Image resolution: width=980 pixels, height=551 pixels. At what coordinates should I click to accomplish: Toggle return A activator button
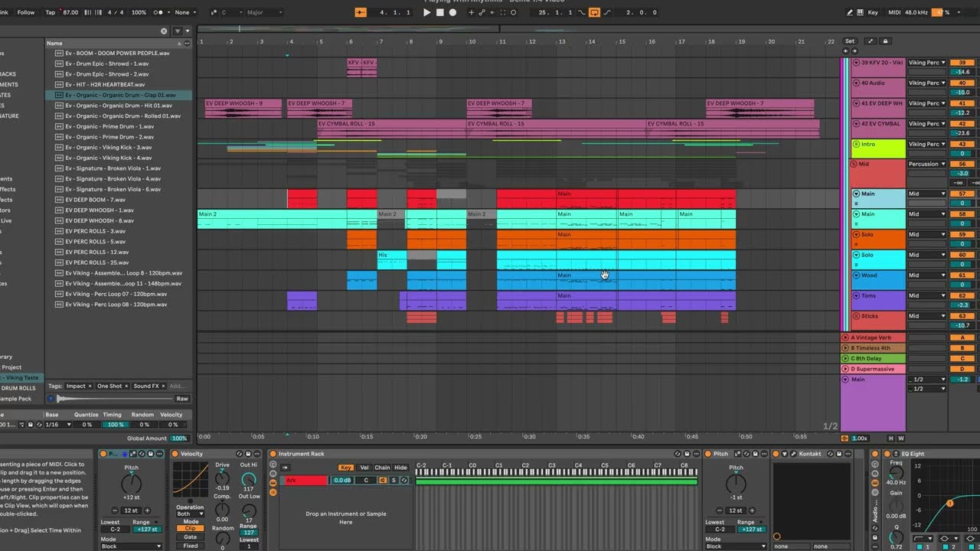(x=962, y=337)
